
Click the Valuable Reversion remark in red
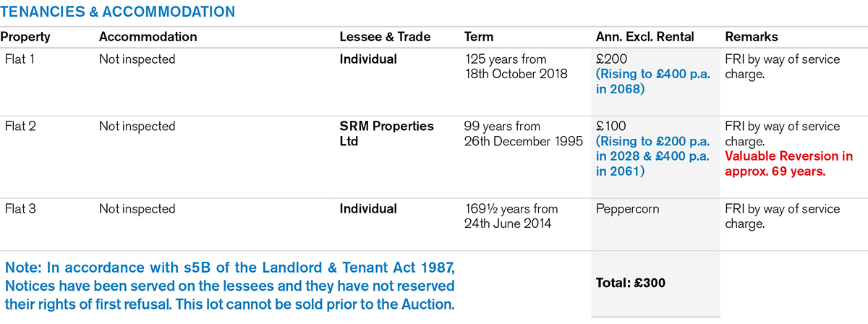[788, 163]
